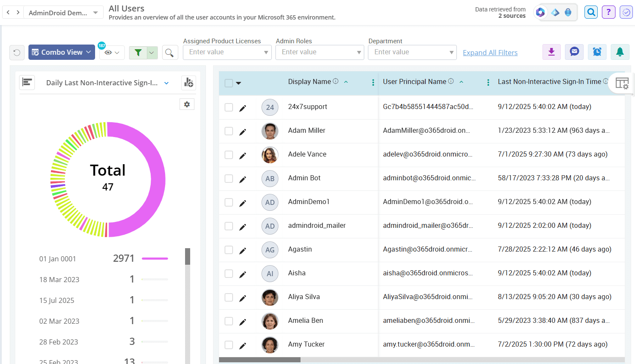
Task: Add a new chart with the chart-plus icon
Action: [x=188, y=82]
